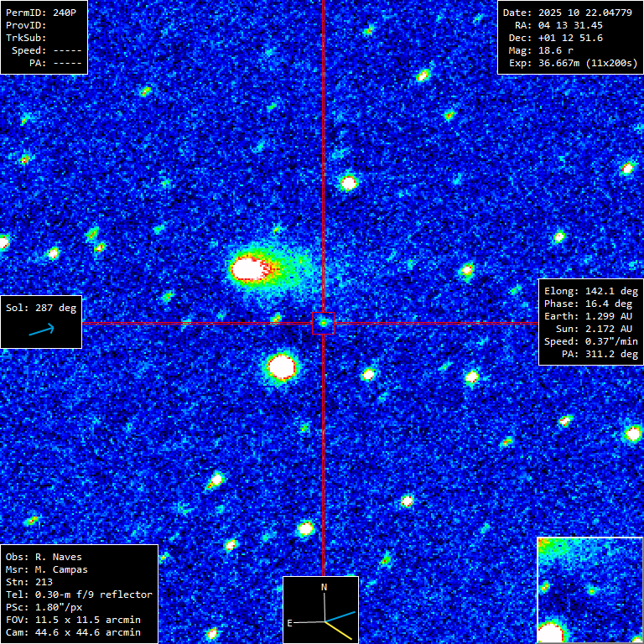Click the Sol: 287 deg label
The height and width of the screenshot is (644, 644).
41,308
